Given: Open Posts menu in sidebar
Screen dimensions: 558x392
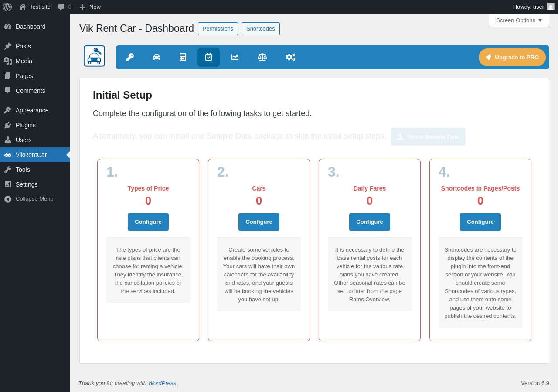Looking at the screenshot, I should 35,46.
